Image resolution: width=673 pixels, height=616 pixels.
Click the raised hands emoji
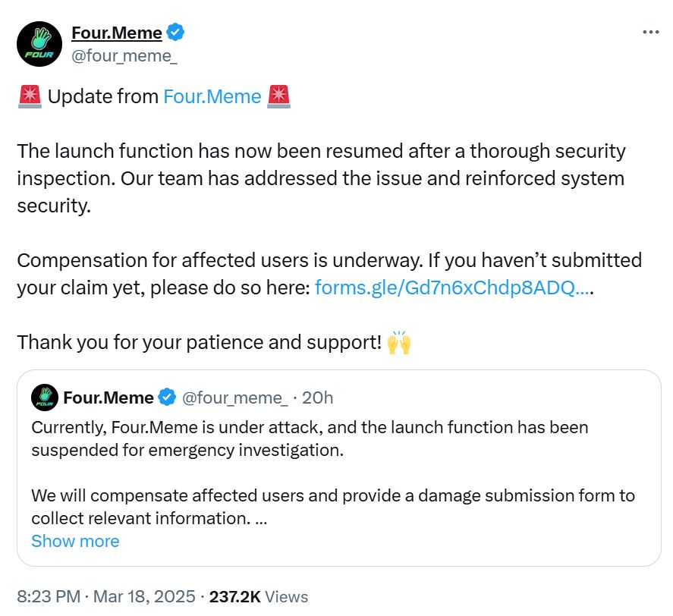399,342
